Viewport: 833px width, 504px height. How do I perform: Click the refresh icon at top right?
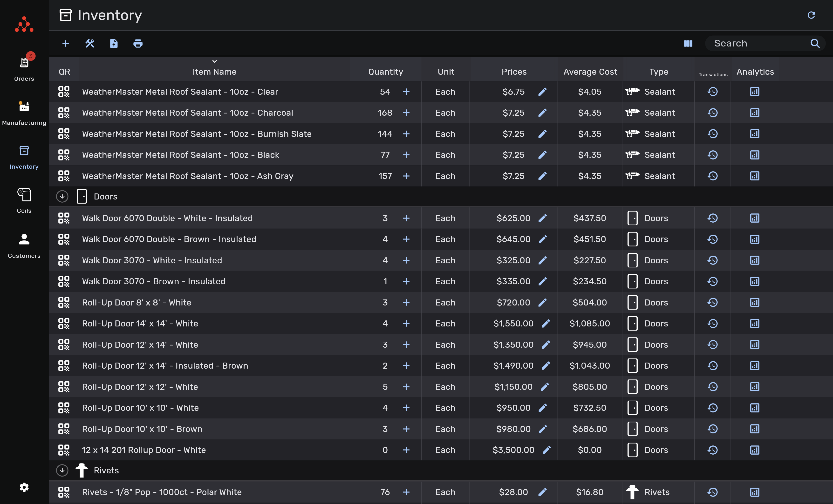(811, 15)
